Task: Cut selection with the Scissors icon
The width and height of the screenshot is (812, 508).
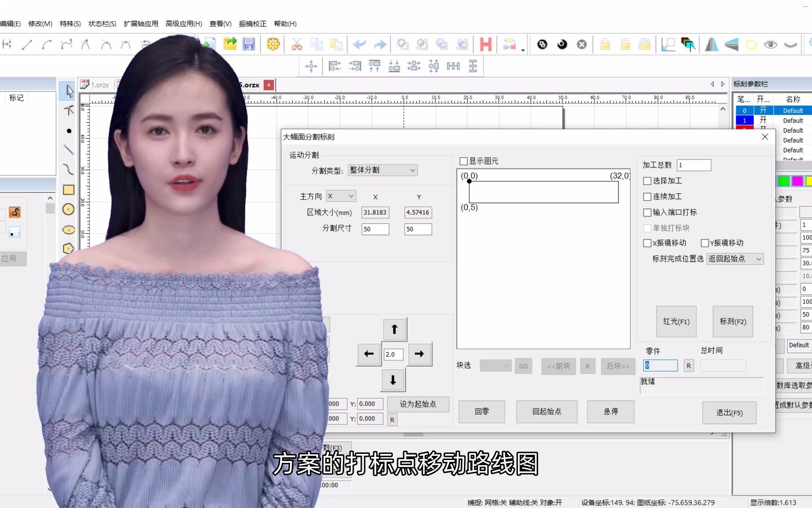Action: tap(297, 44)
